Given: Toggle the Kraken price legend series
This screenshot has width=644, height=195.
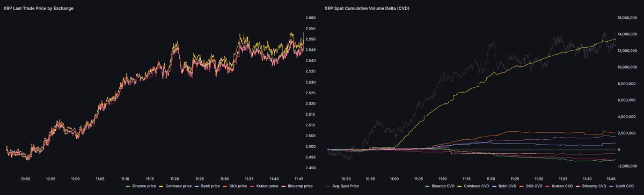Looking at the screenshot, I should 264,186.
